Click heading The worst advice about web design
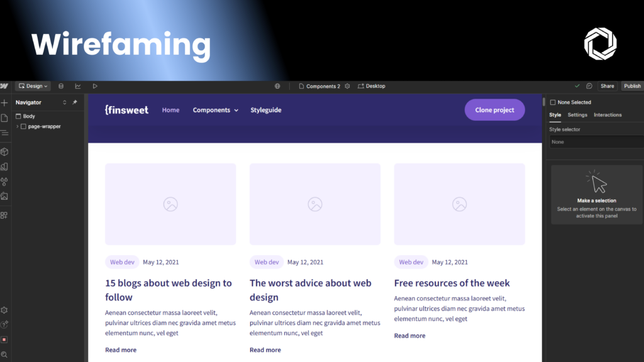The width and height of the screenshot is (644, 362). (311, 290)
